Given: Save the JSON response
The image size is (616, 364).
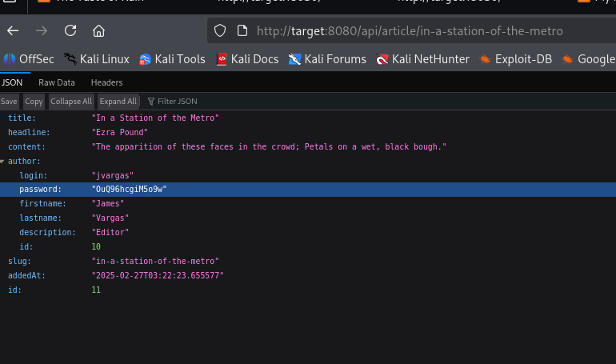Looking at the screenshot, I should 9,102.
